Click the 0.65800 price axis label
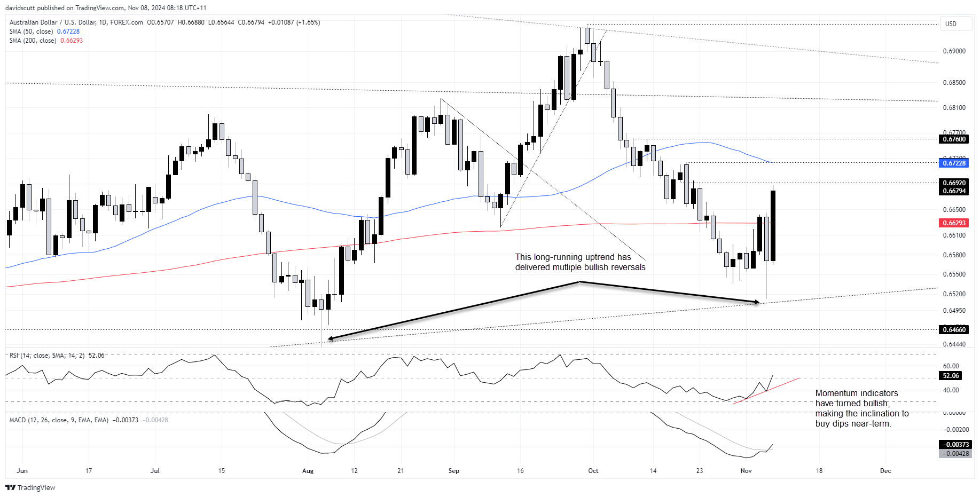This screenshot has height=497, width=980. coord(954,255)
